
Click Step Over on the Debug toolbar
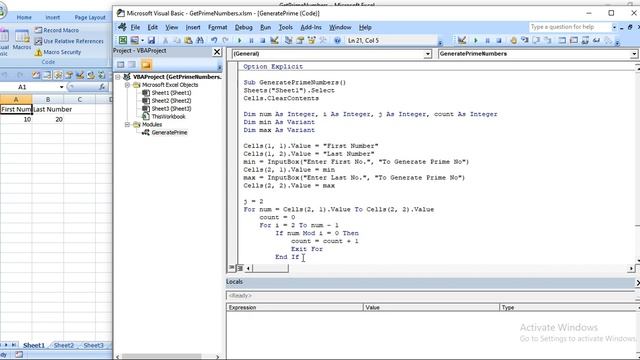[536, 40]
